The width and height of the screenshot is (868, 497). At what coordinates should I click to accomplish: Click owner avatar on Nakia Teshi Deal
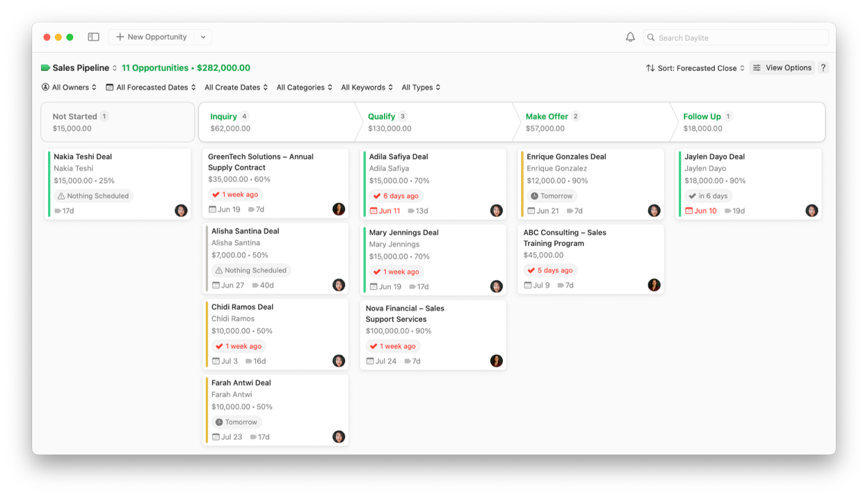pos(181,211)
